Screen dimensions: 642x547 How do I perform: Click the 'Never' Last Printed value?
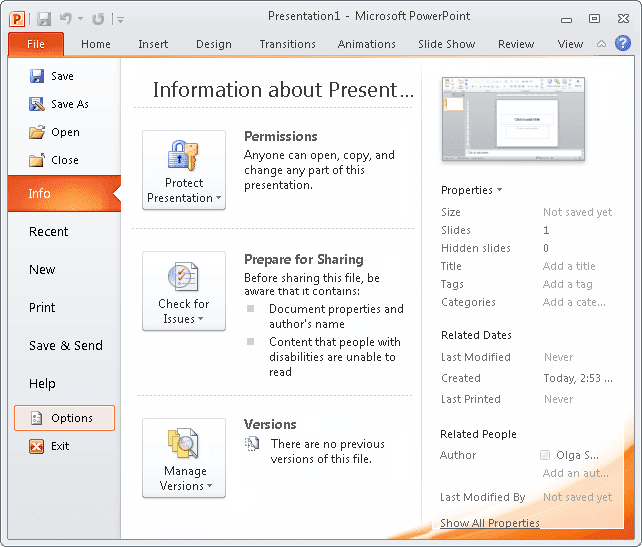pos(558,399)
